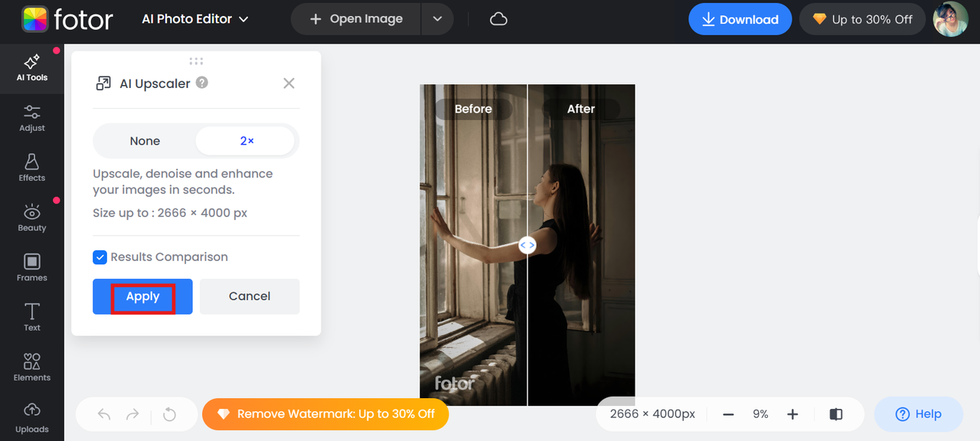Click the before/after slider handle
980x441 pixels.
pyautogui.click(x=528, y=245)
